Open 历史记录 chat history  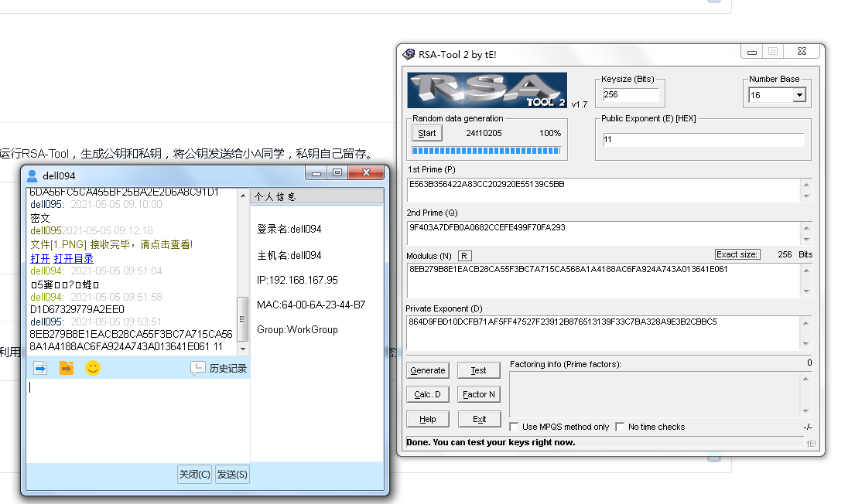pos(219,368)
